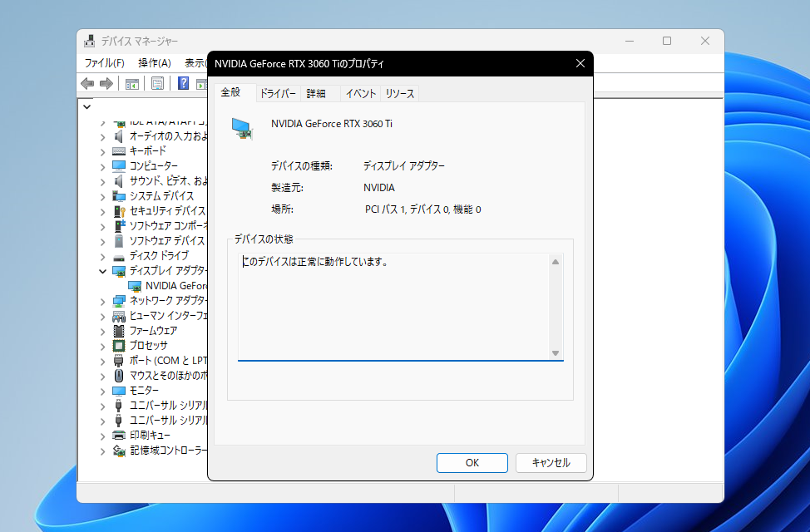Click the ヒューマン インターフェイス category icon
Viewport: 810px width, 532px height.
[x=119, y=316]
